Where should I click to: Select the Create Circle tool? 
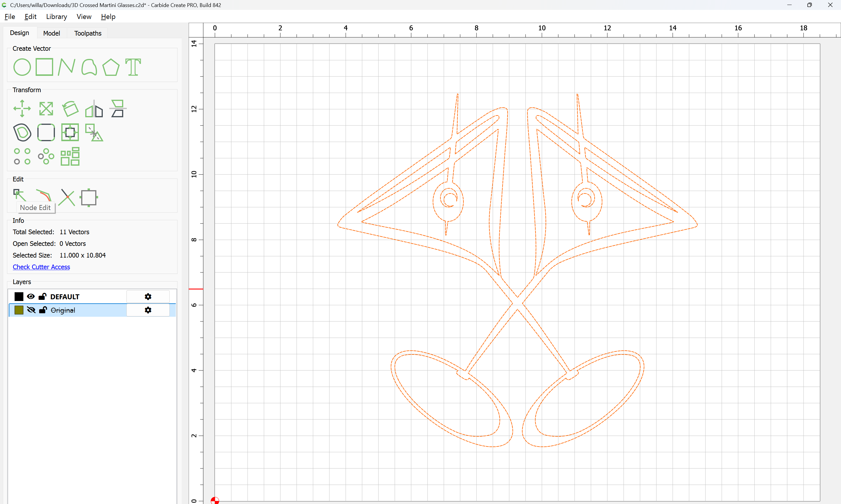(22, 67)
